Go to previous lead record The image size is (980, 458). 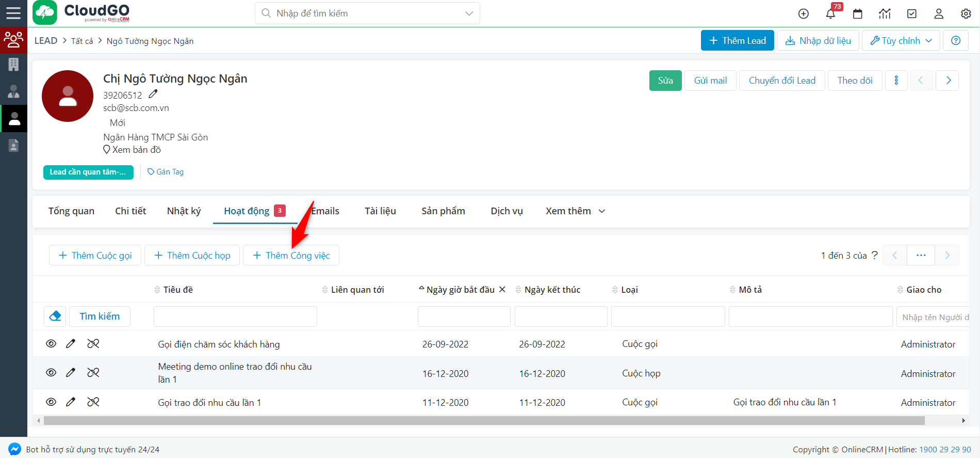(x=921, y=80)
